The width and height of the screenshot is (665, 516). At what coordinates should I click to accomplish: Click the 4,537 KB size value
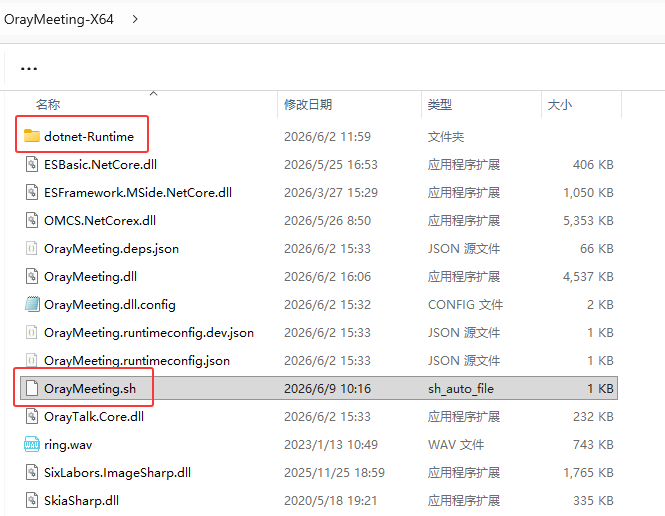pyautogui.click(x=588, y=276)
